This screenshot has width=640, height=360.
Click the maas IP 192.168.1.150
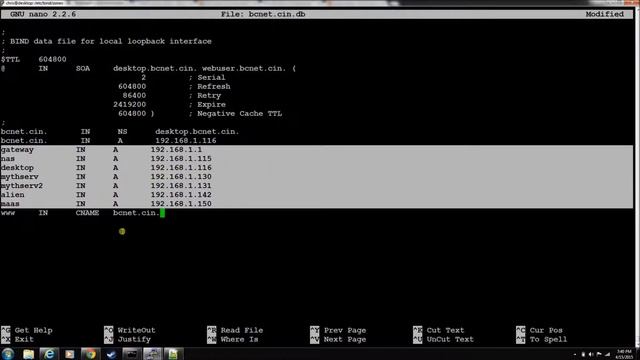point(181,204)
